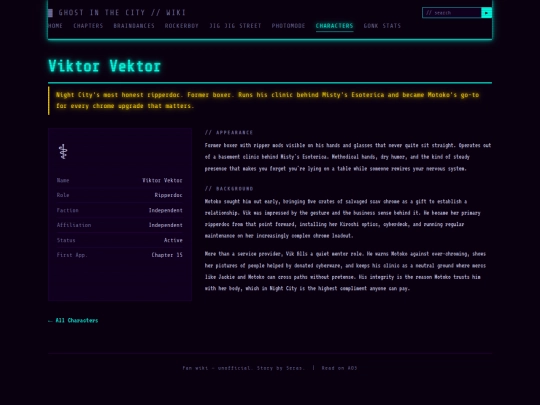This screenshot has height=405, width=540.
Task: Select the Name value Viktor Vektor
Action: (x=162, y=180)
